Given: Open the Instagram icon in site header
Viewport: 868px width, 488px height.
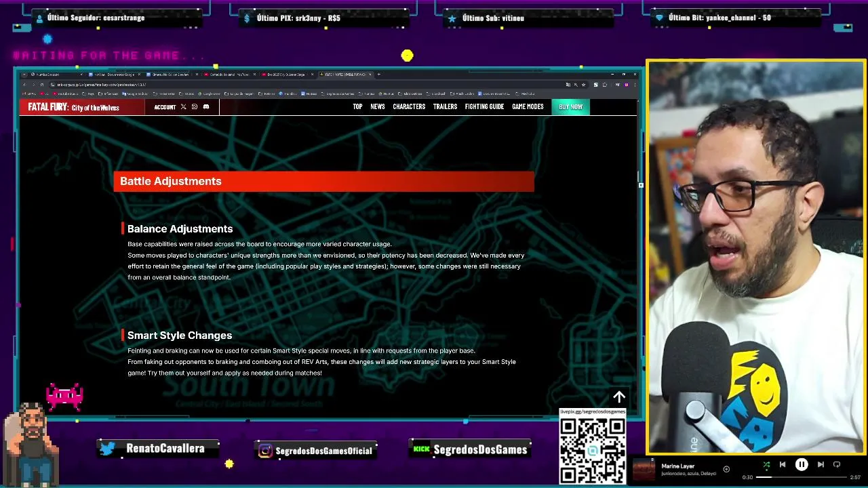Looking at the screenshot, I should tap(195, 107).
